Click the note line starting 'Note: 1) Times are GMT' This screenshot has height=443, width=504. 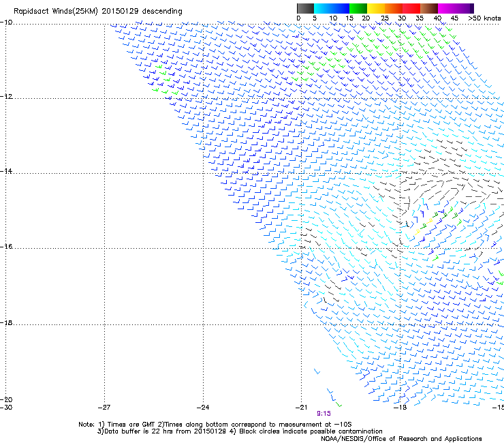click(x=215, y=425)
